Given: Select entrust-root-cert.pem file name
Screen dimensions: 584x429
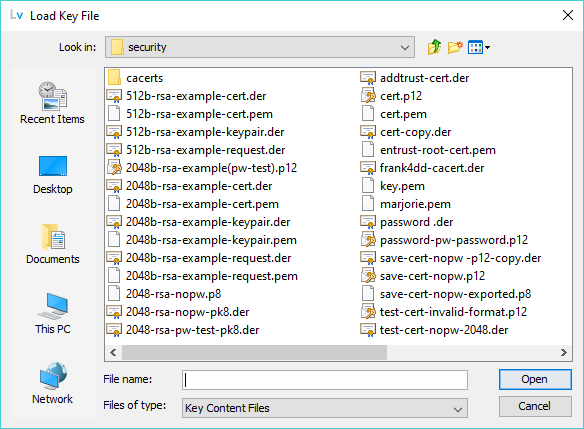Looking at the screenshot, I should click(438, 150).
